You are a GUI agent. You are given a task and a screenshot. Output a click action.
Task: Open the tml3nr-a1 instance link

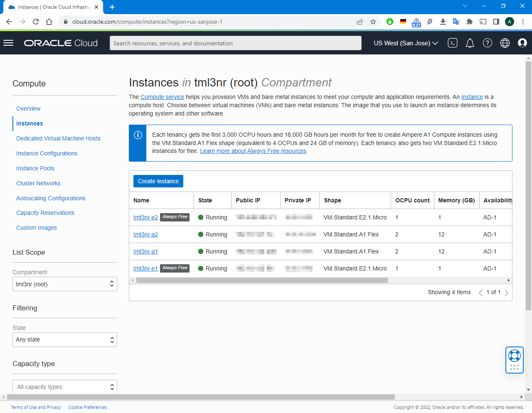tap(145, 251)
